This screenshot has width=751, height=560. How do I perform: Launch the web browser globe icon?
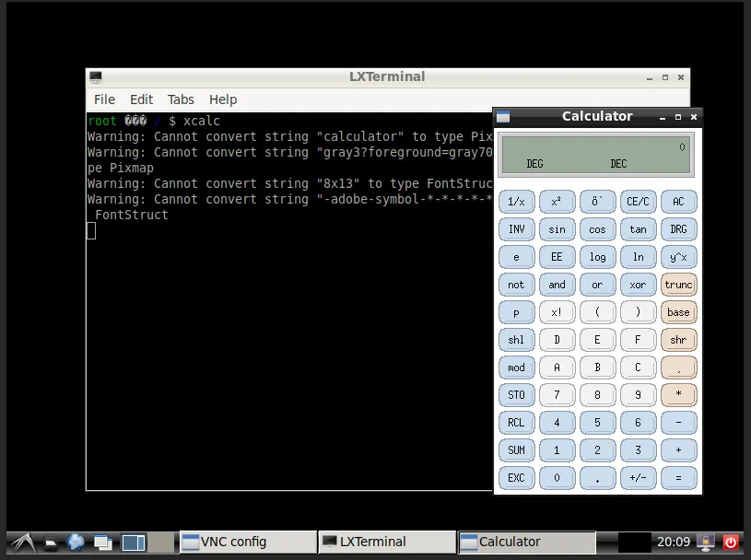tap(76, 542)
